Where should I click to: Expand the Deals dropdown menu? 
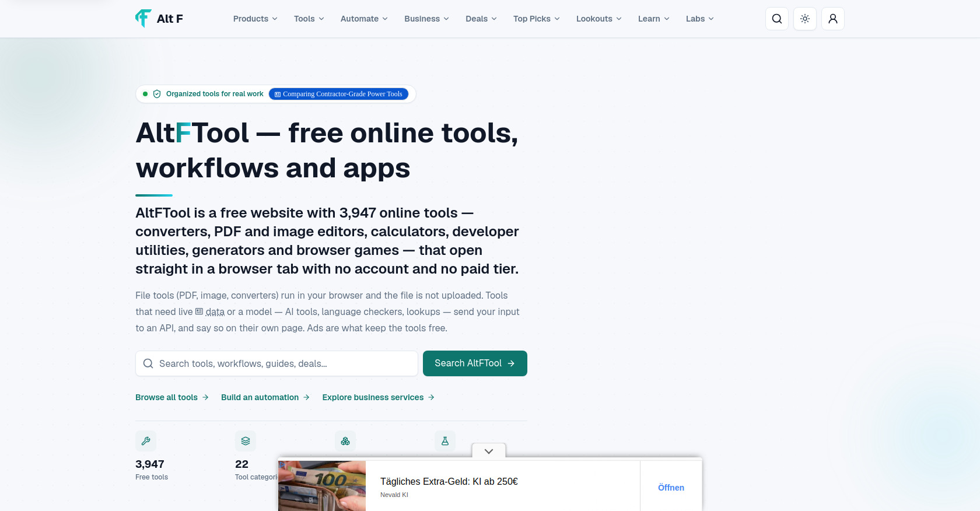click(x=481, y=19)
